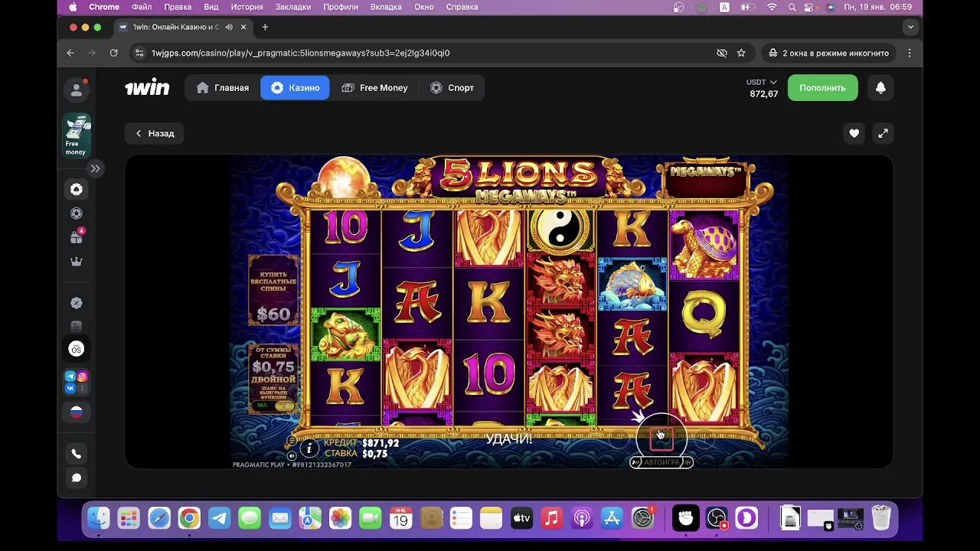This screenshot has height=551, width=980.
Task: Click the phone support icon
Action: (x=77, y=454)
